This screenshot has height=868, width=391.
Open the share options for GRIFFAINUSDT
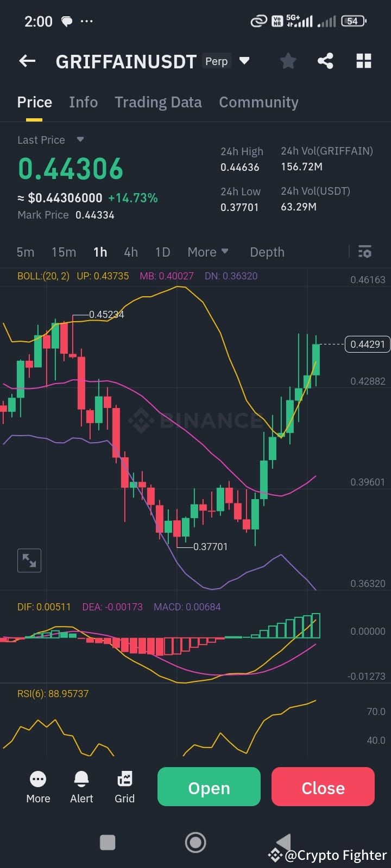(x=325, y=61)
